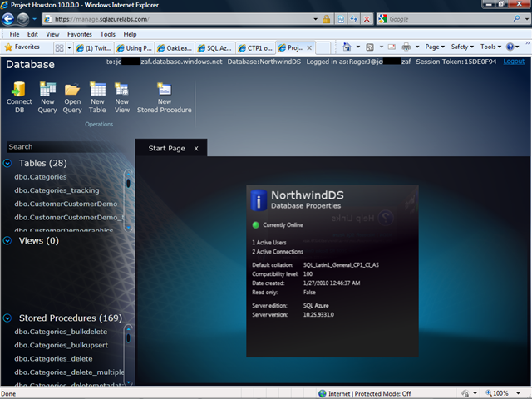This screenshot has height=399, width=532.
Task: Click the Open Query folder icon
Action: coord(72,90)
